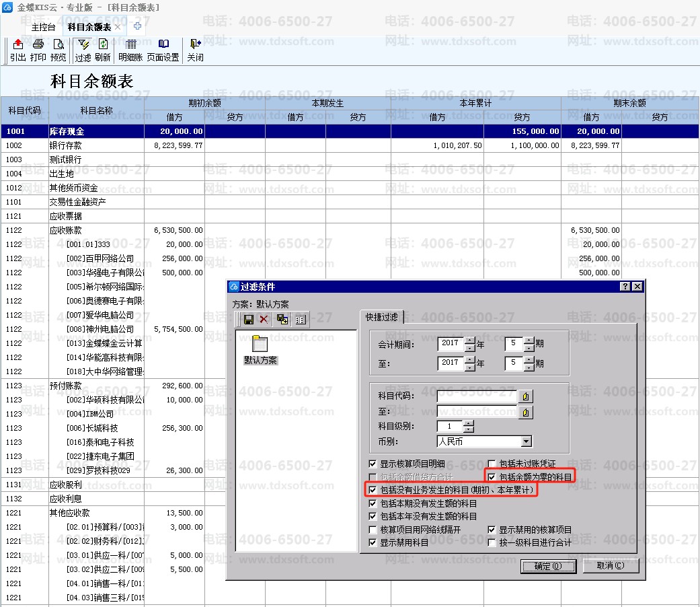Viewport: 700px width, 607px height.
Task: Open the 币别 currency dropdown arrow
Action: (527, 441)
